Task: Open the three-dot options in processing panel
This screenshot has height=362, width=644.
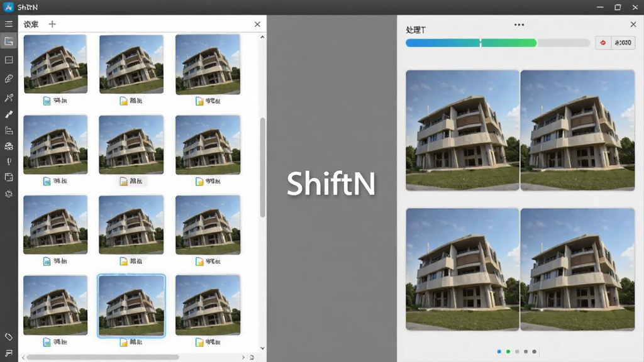Action: point(519,25)
